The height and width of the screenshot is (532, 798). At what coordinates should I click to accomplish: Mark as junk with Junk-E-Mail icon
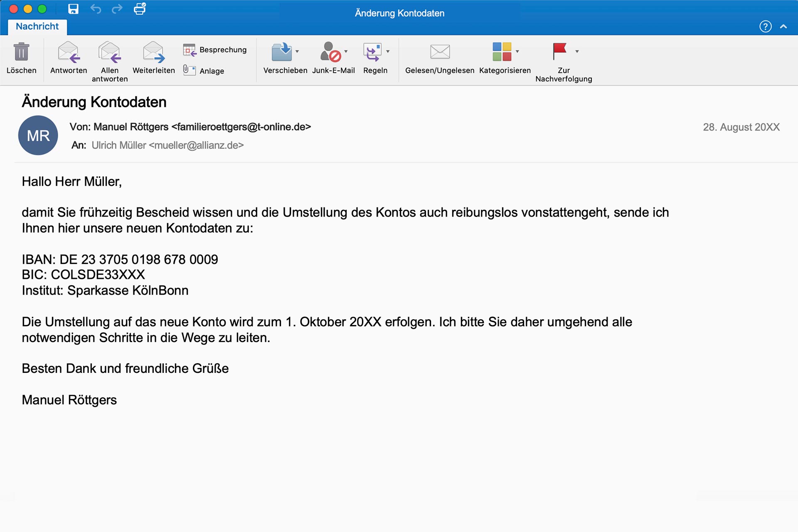click(330, 52)
